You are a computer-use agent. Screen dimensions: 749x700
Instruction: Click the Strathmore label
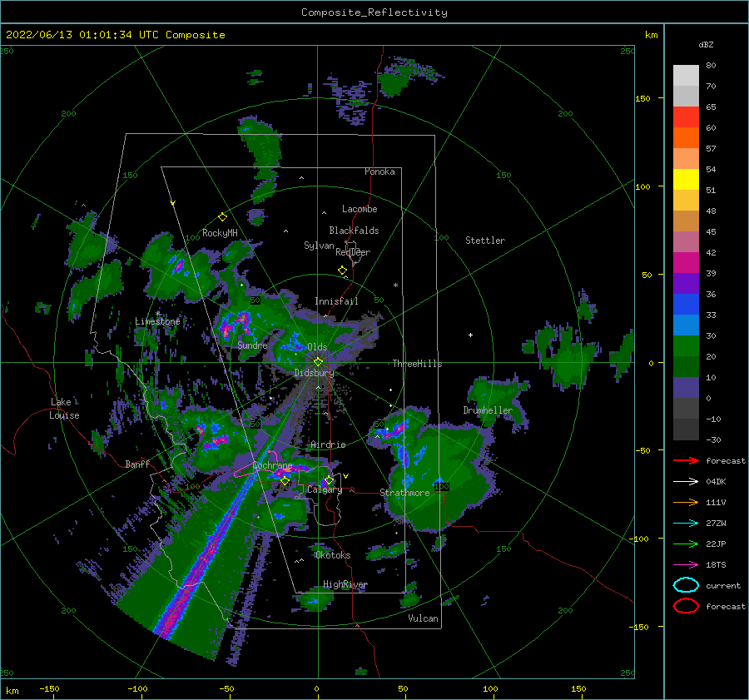404,493
